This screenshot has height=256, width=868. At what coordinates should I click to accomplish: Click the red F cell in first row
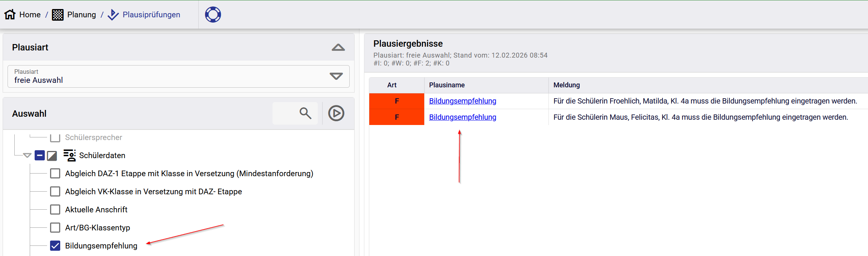pyautogui.click(x=396, y=101)
